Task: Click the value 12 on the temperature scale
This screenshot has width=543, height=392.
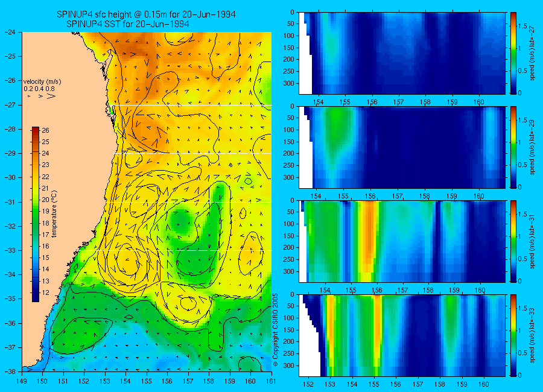Action: point(45,292)
